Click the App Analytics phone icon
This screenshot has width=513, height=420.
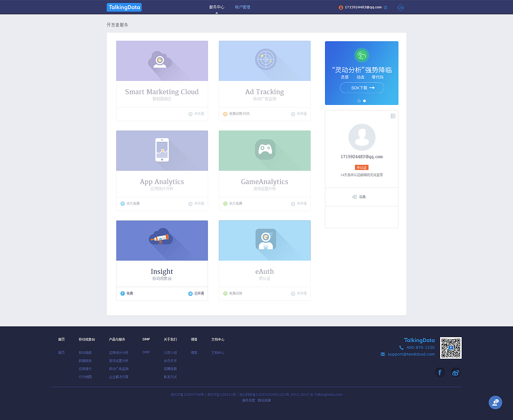[162, 150]
